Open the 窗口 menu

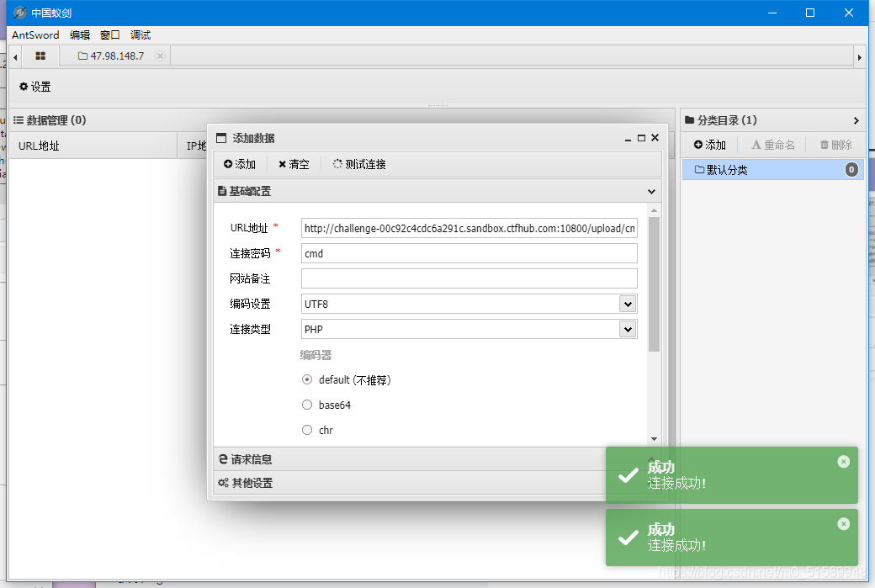tap(110, 35)
